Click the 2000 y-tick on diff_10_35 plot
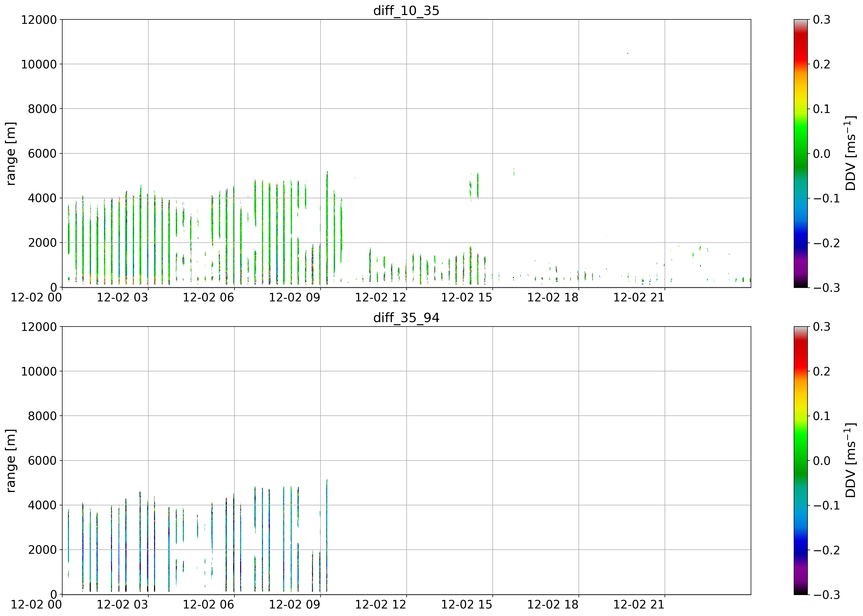 (x=42, y=243)
